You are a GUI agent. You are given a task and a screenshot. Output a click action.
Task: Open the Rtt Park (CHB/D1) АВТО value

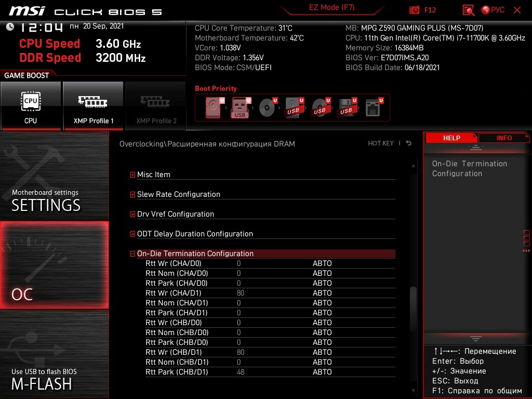(322, 372)
